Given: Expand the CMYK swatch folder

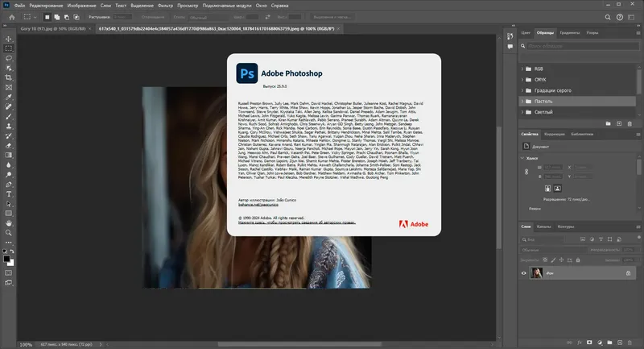Looking at the screenshot, I should tap(522, 80).
